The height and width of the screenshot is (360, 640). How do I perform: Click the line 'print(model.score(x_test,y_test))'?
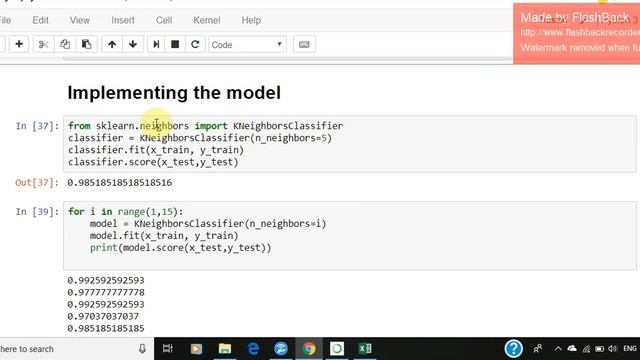pyautogui.click(x=180, y=248)
